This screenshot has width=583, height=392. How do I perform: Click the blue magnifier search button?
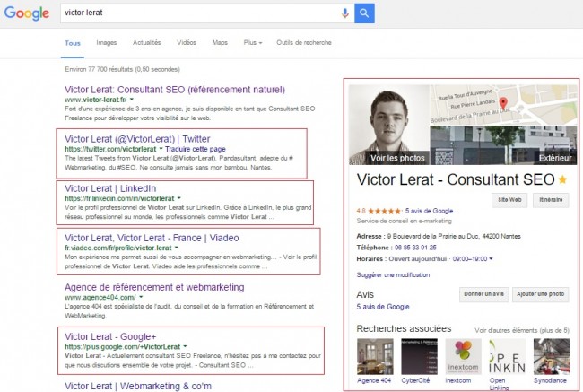point(364,13)
